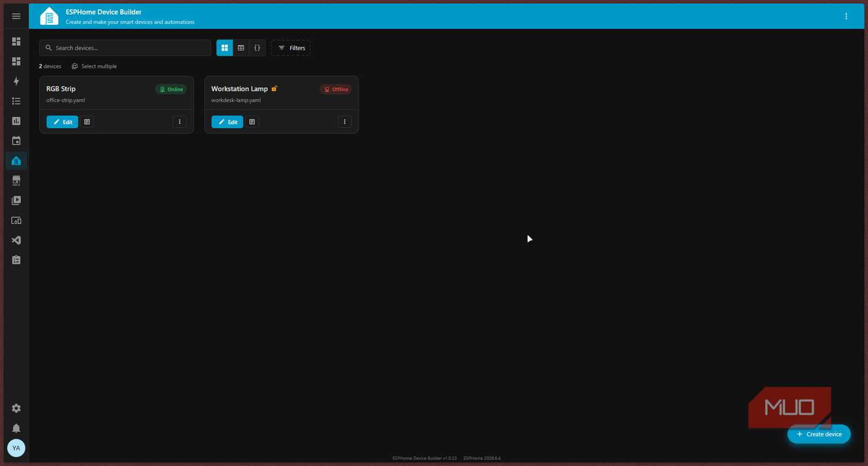Screen dimensions: 868x466
Task: Open Workstation Lamp card's three-dot menu
Action: 344,122
